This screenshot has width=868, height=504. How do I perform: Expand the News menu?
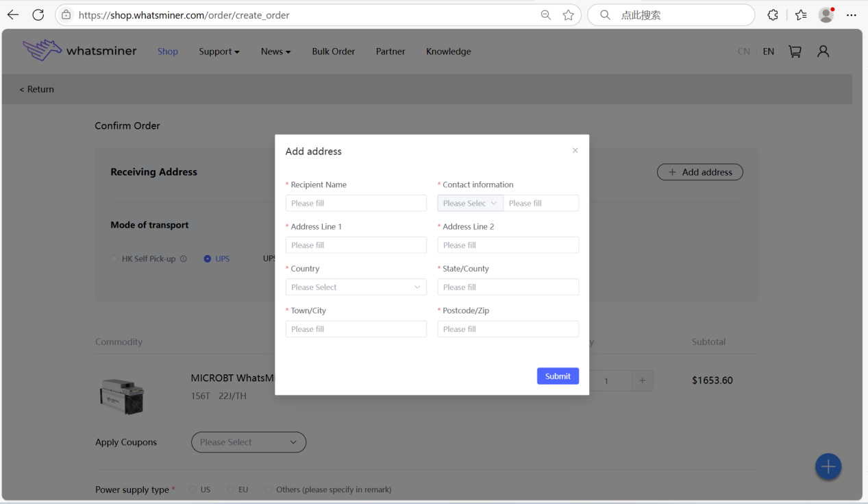[276, 51]
